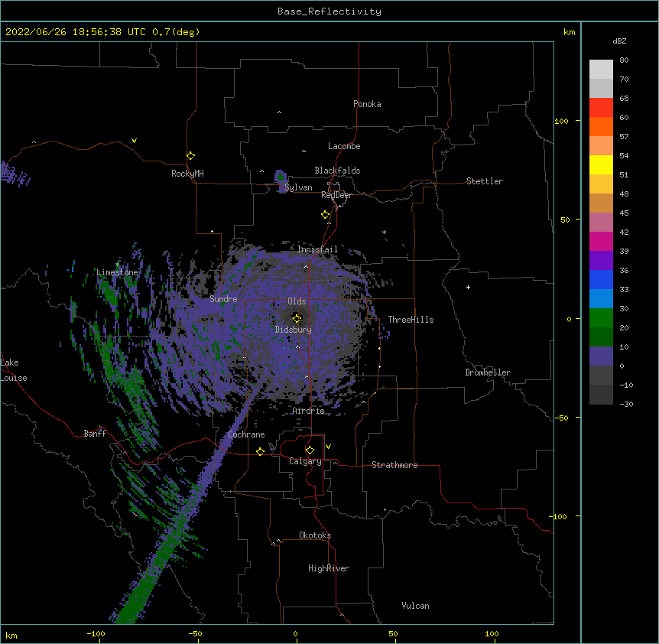The height and width of the screenshot is (644, 659).
Task: Select the slate purple 10 dBZ legend swatch
Action: 601,356
